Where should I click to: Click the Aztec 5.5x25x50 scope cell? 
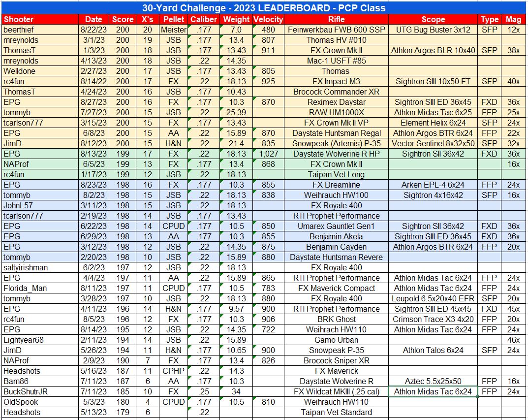point(433,381)
